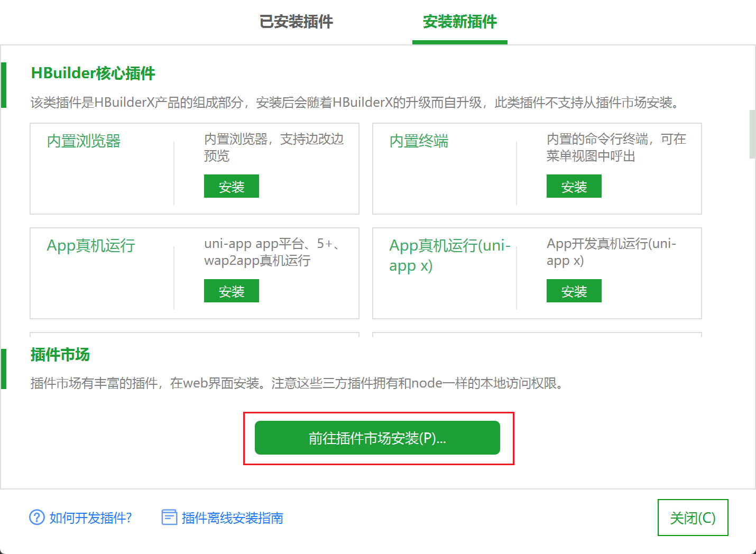Close the dialog using 关闭(C)
Image resolution: width=756 pixels, height=554 pixels.
pos(693,518)
